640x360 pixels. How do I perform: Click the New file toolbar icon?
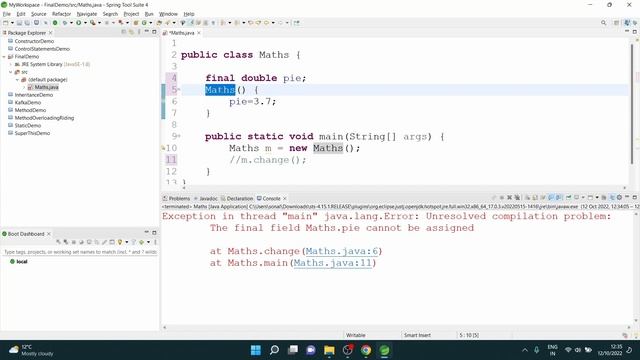click(x=5, y=23)
